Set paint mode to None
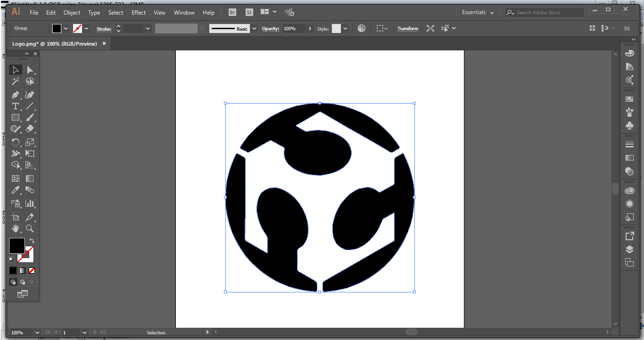Screen dimensions: 644x340 [32, 271]
